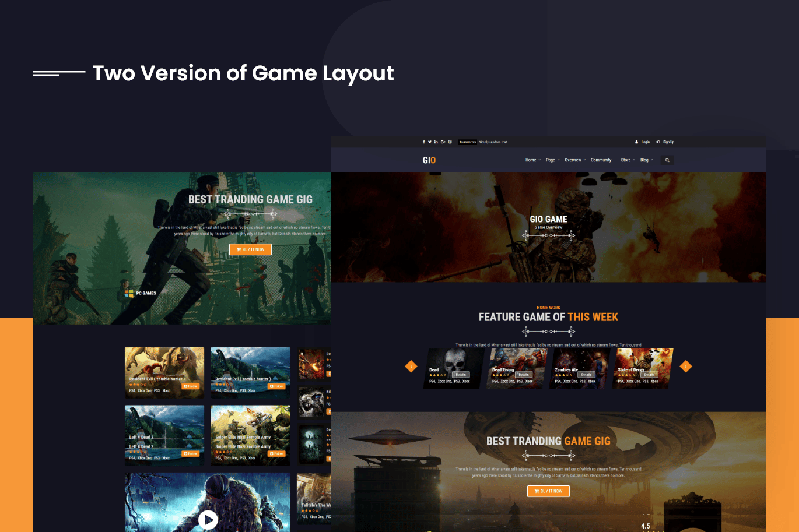Follow Resident Evil card with monster artwork
Viewport: 799px width, 532px height.
pyautogui.click(x=191, y=386)
